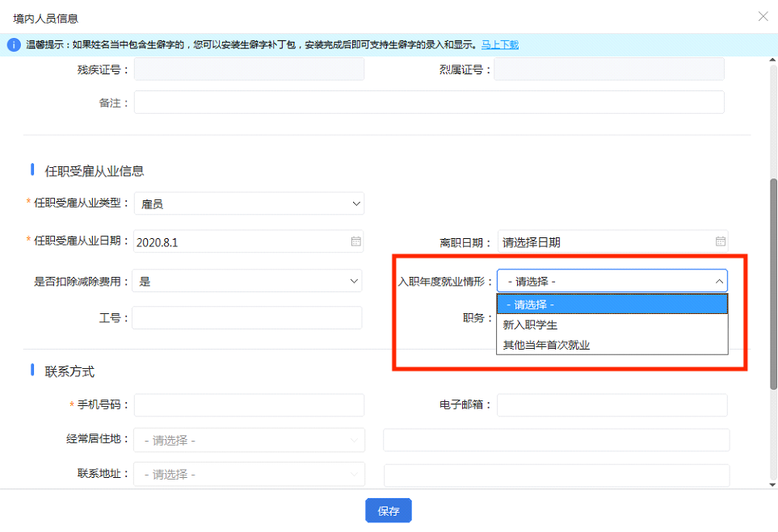Image resolution: width=778 pixels, height=532 pixels.
Task: Open calendar icon for 任职受雇从业日期
Action: click(355, 241)
